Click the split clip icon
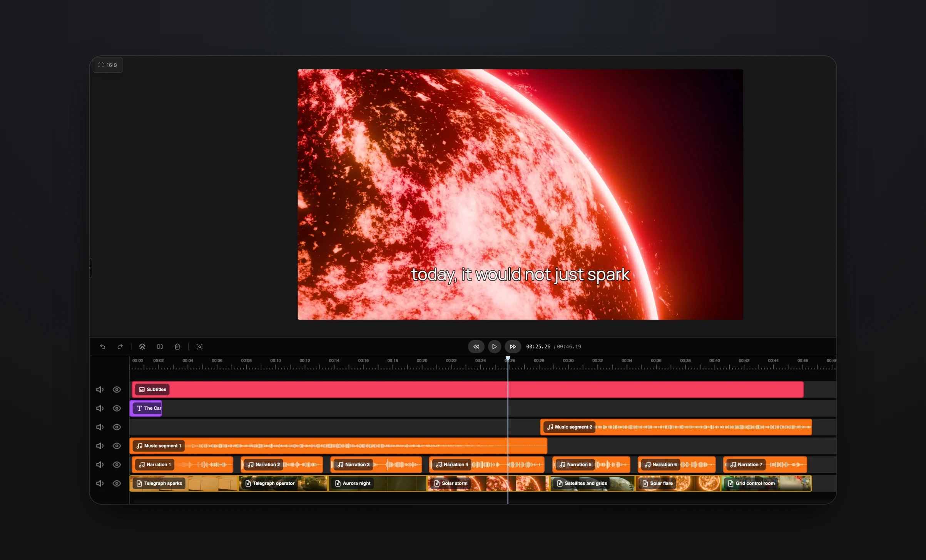The image size is (926, 560). [x=160, y=347]
